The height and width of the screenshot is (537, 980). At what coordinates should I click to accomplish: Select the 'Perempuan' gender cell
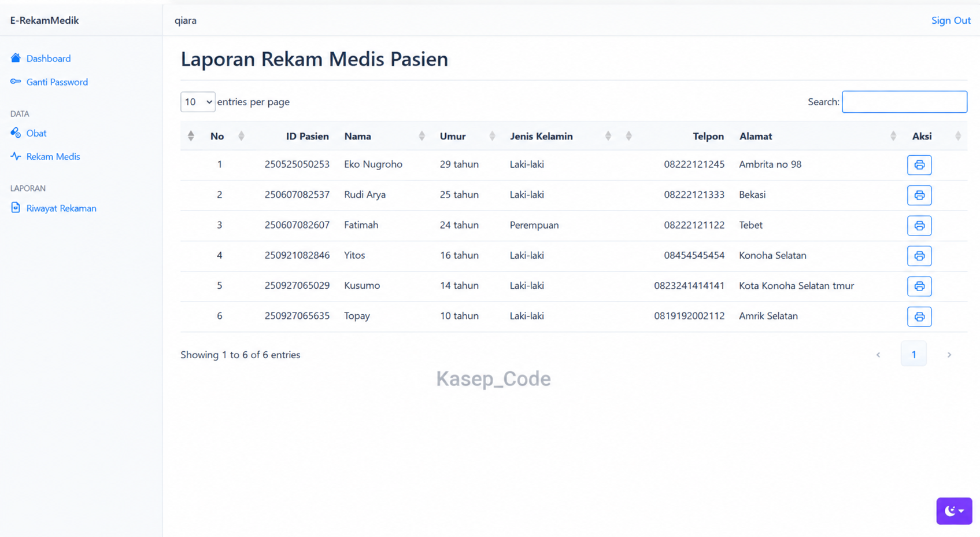(534, 225)
